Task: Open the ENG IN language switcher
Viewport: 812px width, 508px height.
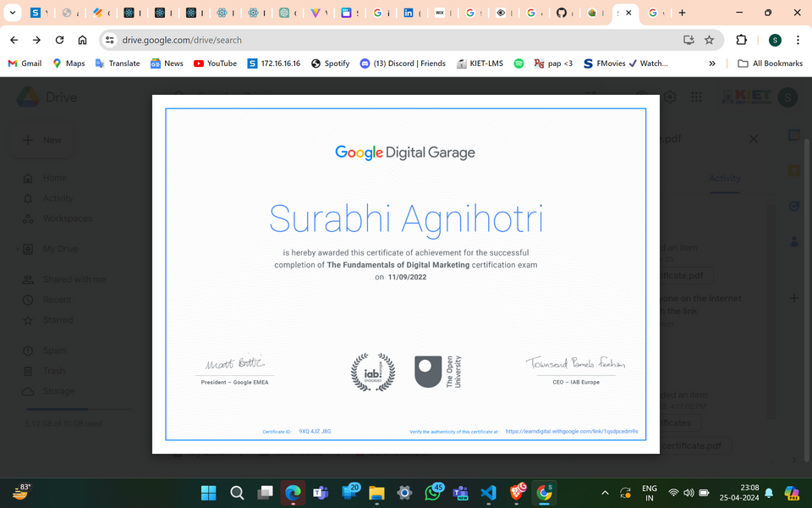Action: [x=649, y=493]
